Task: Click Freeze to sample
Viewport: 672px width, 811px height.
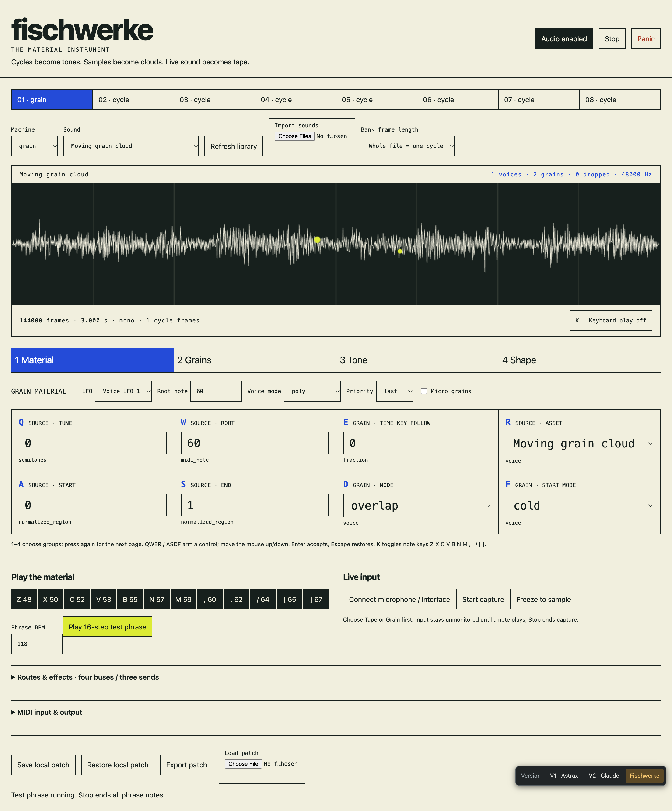Action: coord(543,599)
